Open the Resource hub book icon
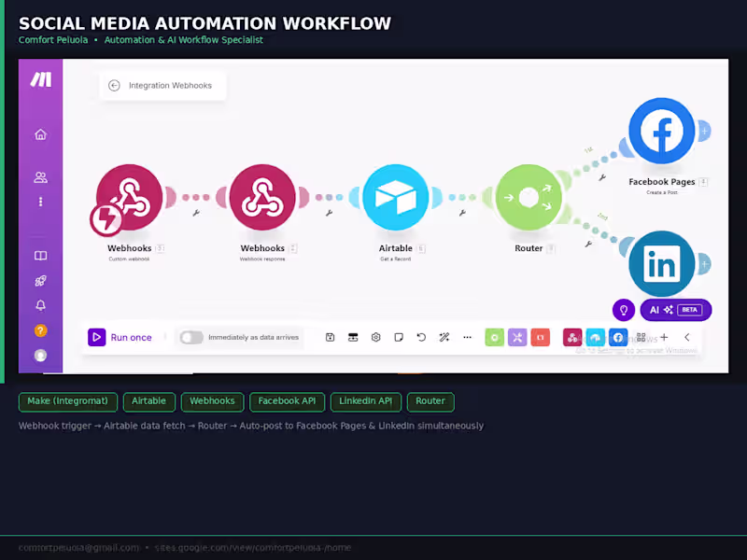Viewport: 747px width, 560px height. pos(40,256)
